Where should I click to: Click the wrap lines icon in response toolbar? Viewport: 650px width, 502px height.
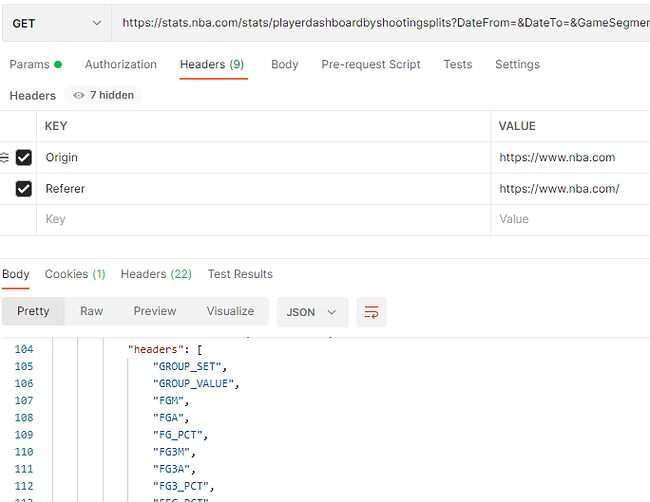point(372,312)
